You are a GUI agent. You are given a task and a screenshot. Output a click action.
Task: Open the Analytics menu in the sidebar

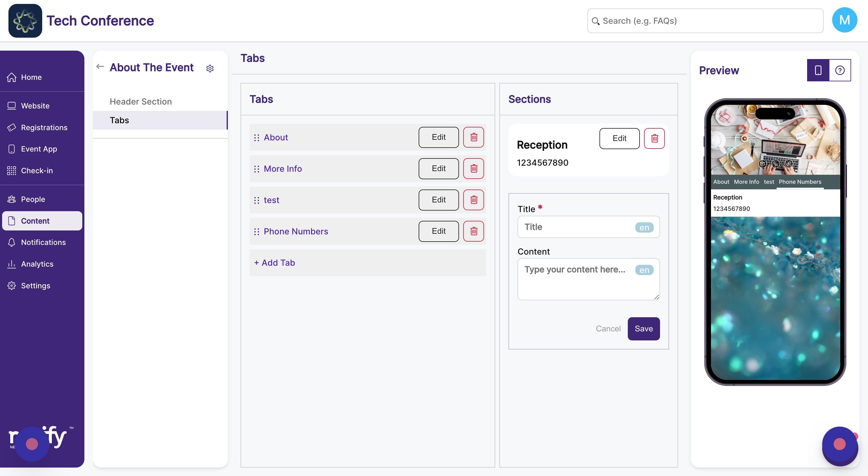37,264
